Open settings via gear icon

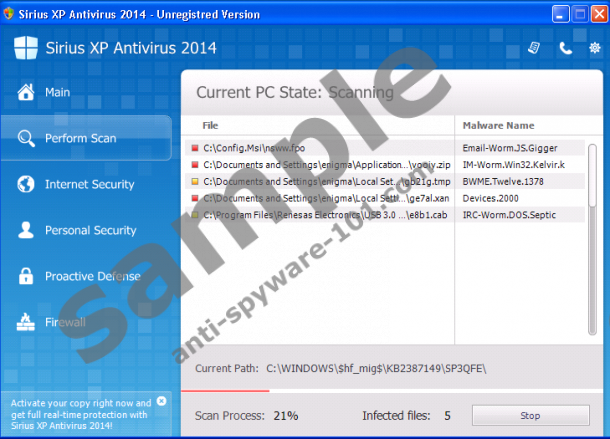[x=593, y=47]
